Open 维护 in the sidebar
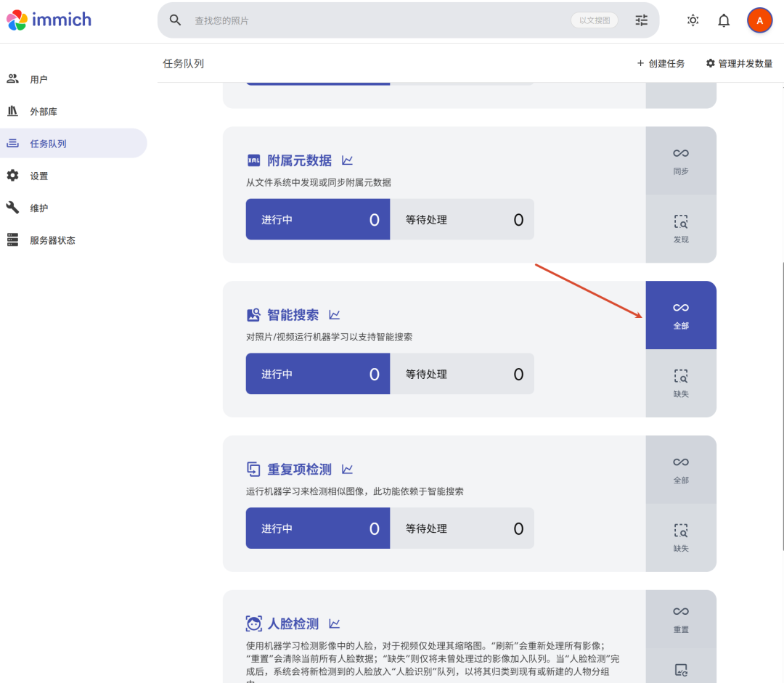The image size is (784, 683). [x=74, y=208]
